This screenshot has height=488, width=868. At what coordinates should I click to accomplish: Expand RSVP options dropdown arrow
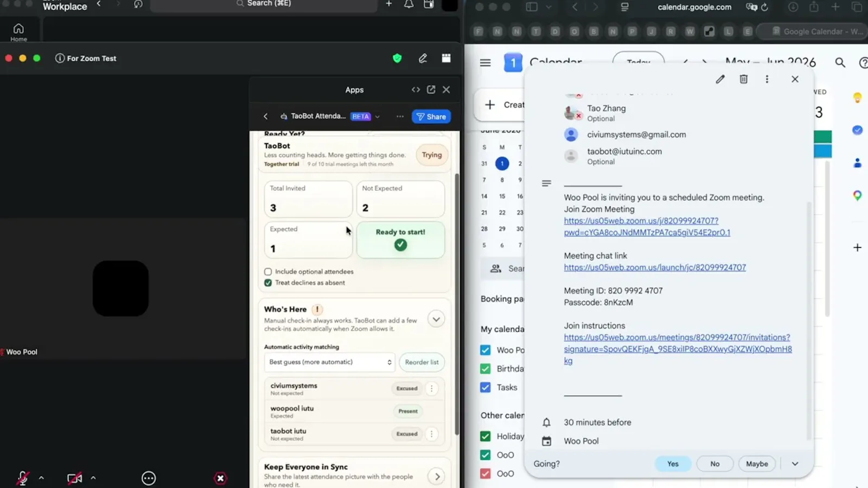(795, 464)
